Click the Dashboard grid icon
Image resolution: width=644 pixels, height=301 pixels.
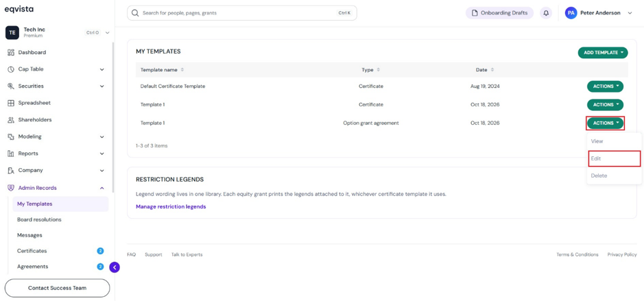click(11, 53)
